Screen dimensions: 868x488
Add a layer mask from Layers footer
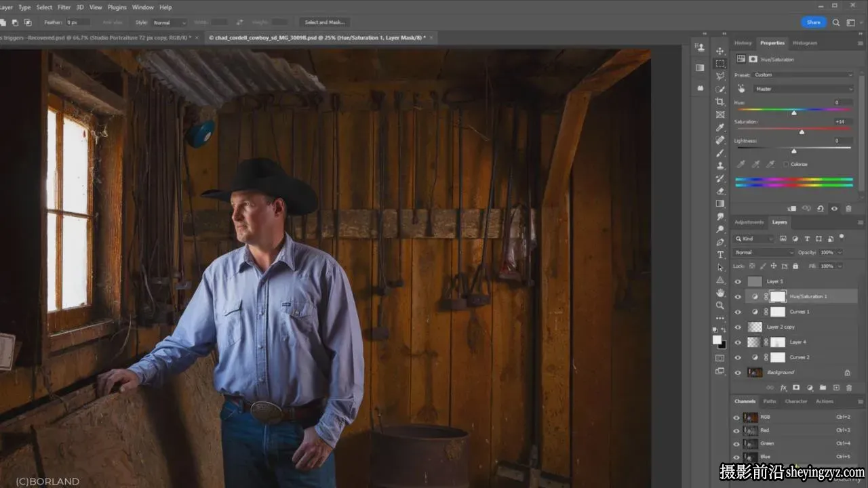pyautogui.click(x=796, y=388)
